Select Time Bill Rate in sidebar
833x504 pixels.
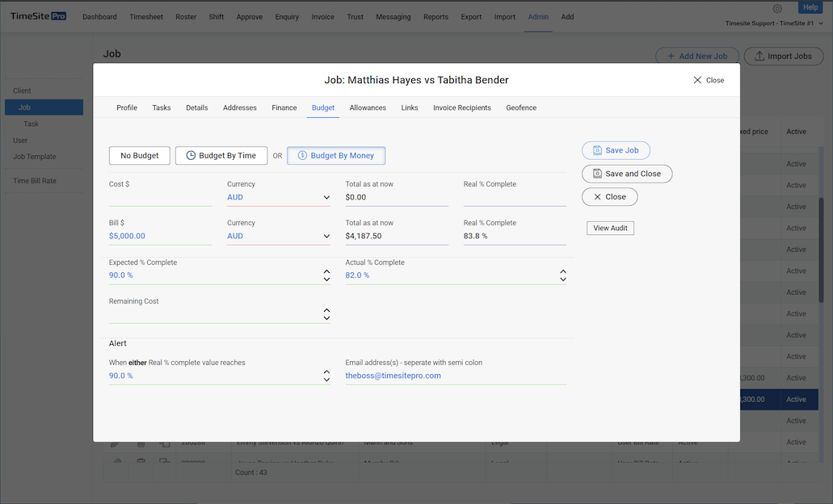(x=35, y=181)
